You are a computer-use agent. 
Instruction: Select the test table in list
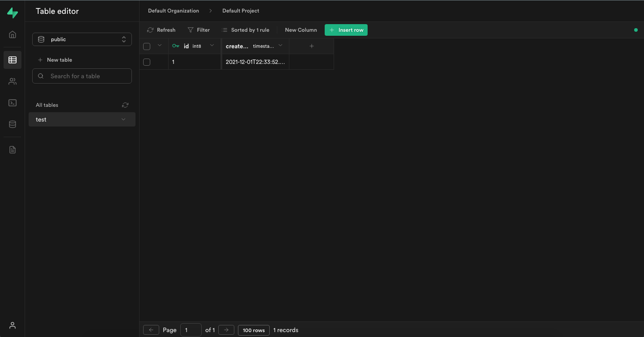point(82,119)
